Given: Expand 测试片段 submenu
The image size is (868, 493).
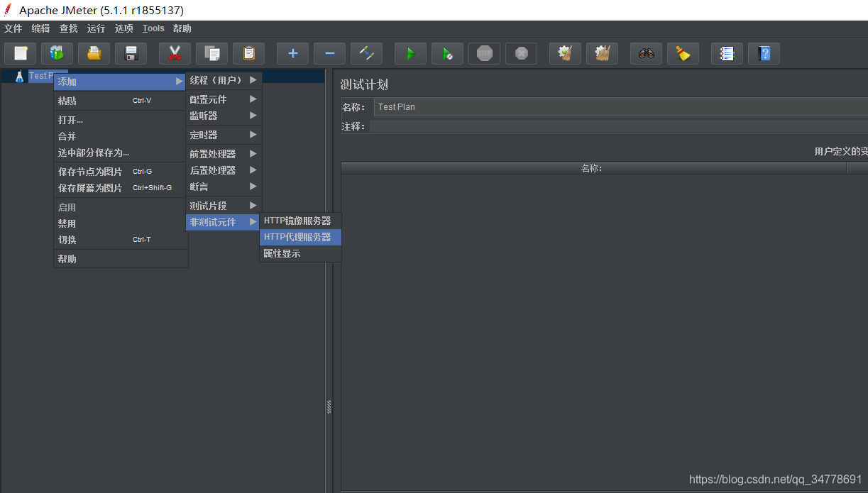Looking at the screenshot, I should point(224,206).
